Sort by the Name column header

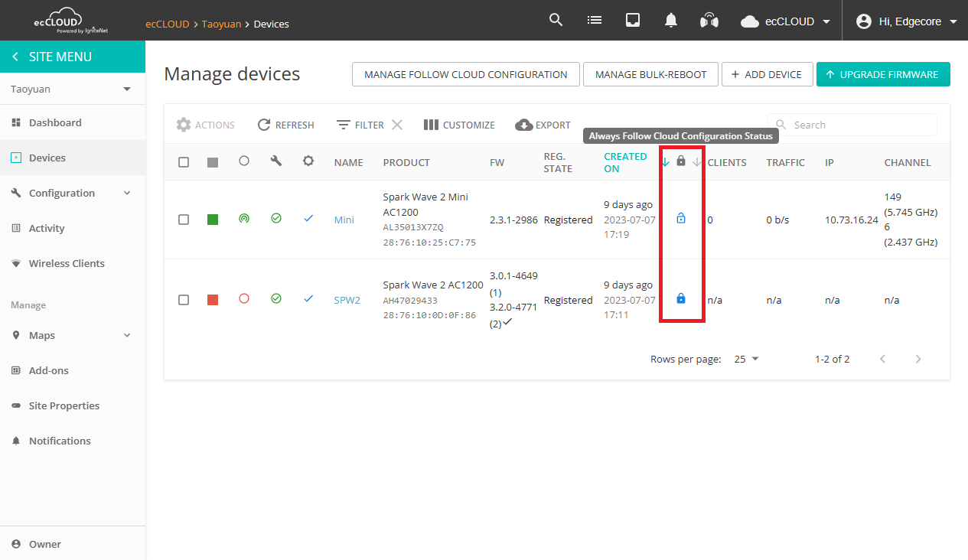tap(349, 162)
